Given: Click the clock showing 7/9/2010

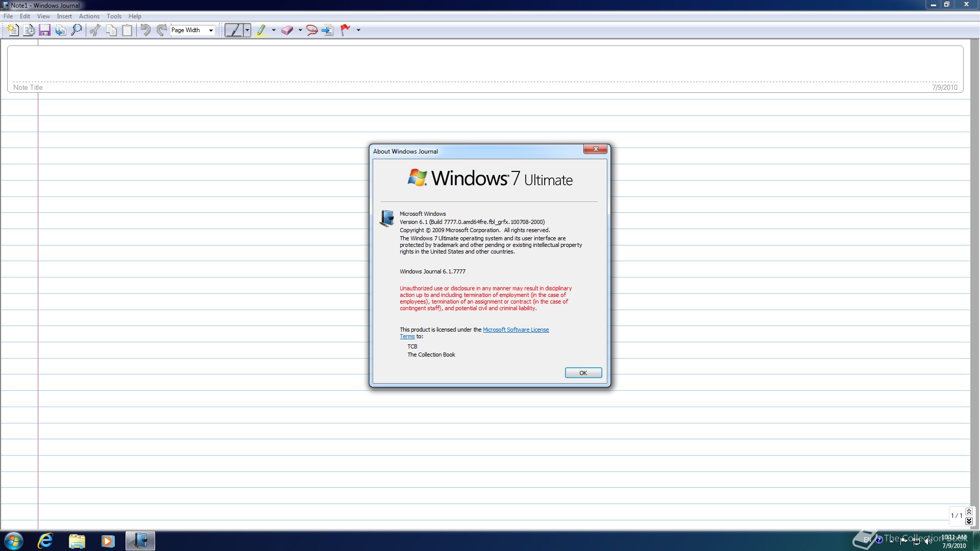Looking at the screenshot, I should tap(953, 541).
